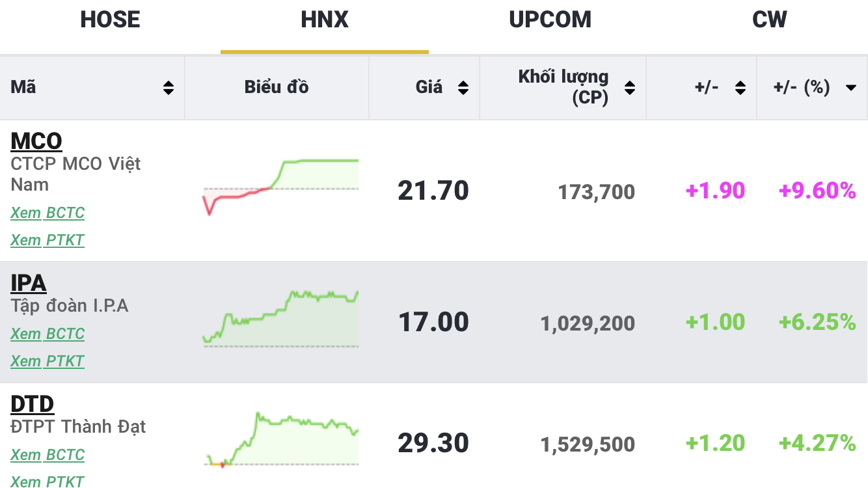Open MCO stock ticker link
The height and width of the screenshot is (488, 868).
tap(36, 141)
